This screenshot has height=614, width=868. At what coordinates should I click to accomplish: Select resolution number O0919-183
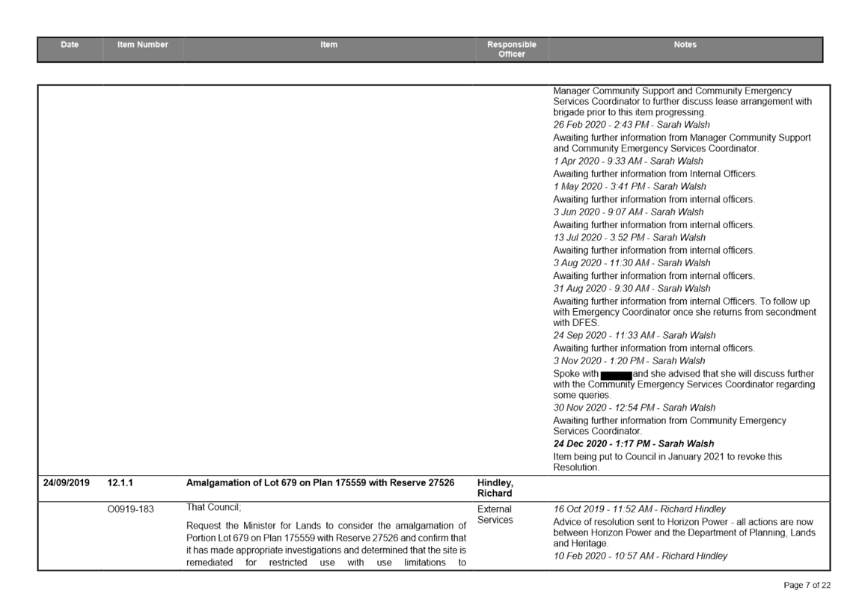tap(131, 509)
